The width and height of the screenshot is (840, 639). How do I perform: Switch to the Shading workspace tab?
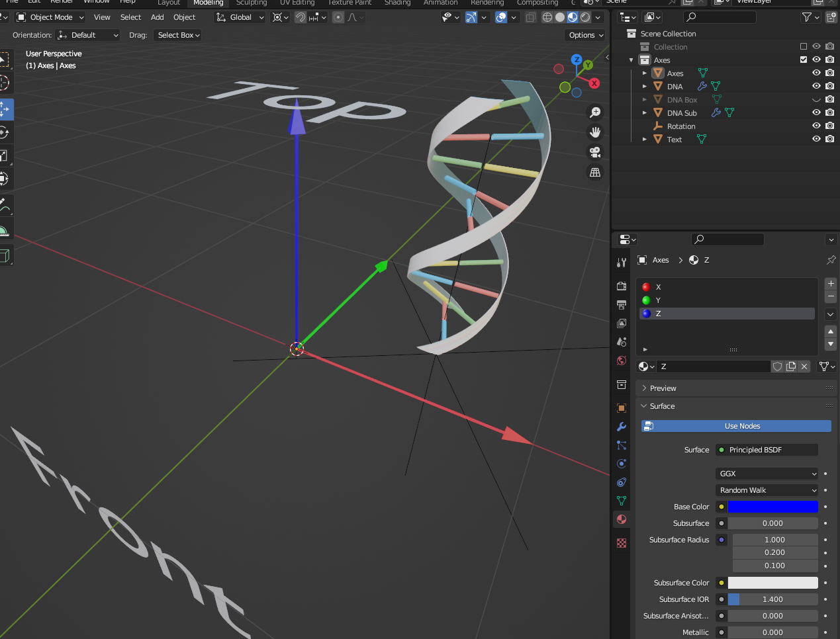[x=397, y=3]
